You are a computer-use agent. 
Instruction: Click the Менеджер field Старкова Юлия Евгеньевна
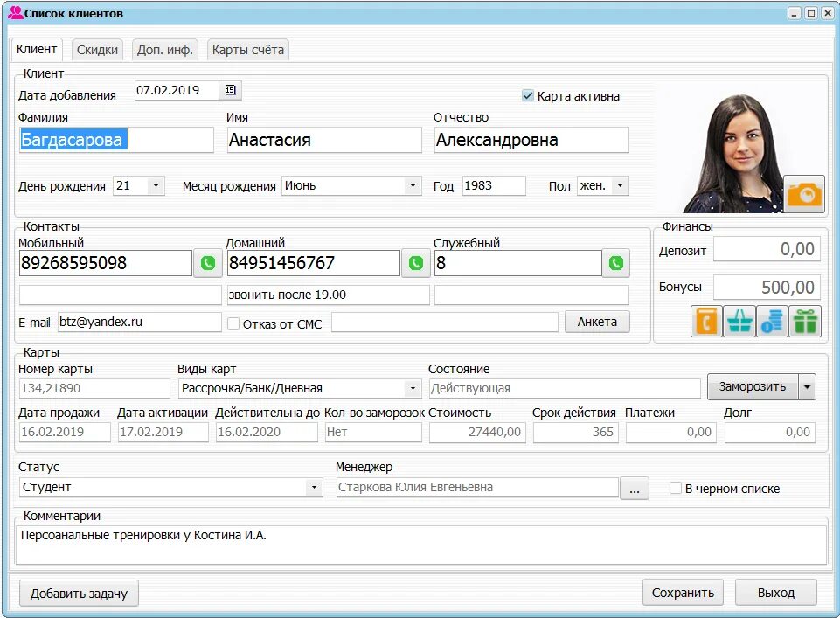[477, 488]
